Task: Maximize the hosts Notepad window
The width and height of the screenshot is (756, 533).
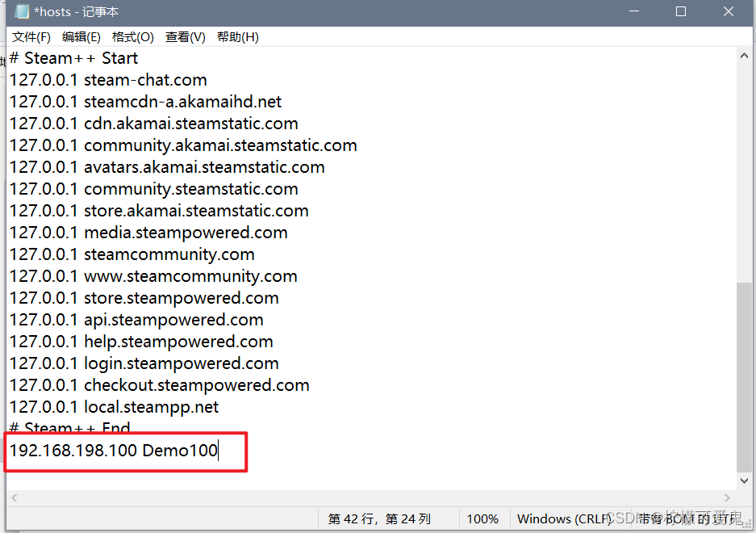Action: [681, 11]
